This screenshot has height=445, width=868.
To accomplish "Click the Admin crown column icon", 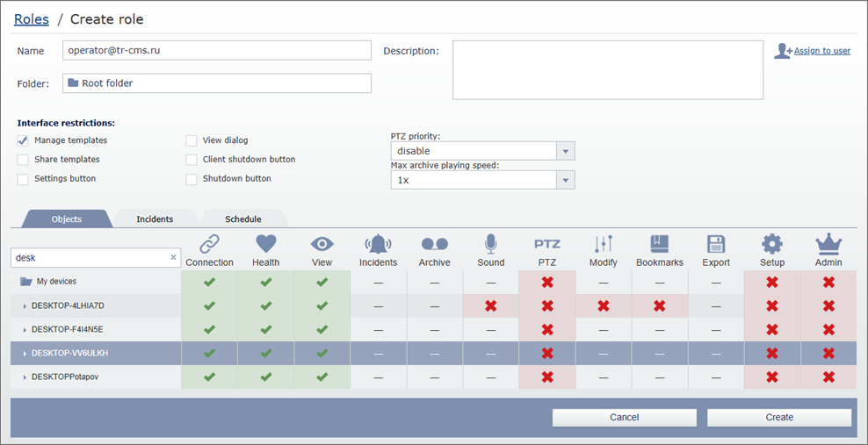I will [x=828, y=244].
